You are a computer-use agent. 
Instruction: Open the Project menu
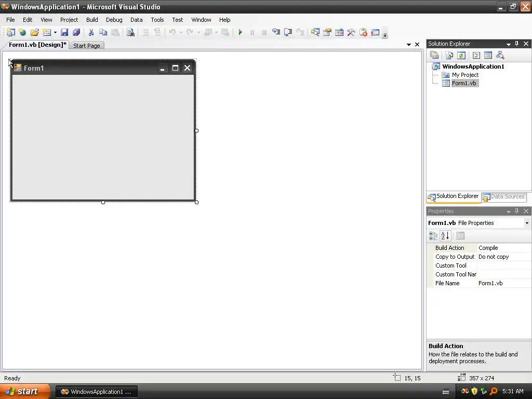69,20
